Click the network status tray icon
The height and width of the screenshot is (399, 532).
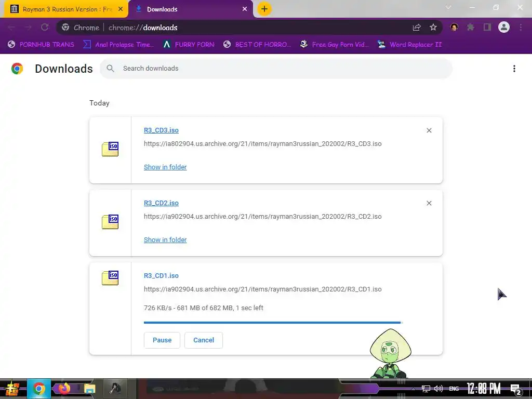(x=426, y=389)
